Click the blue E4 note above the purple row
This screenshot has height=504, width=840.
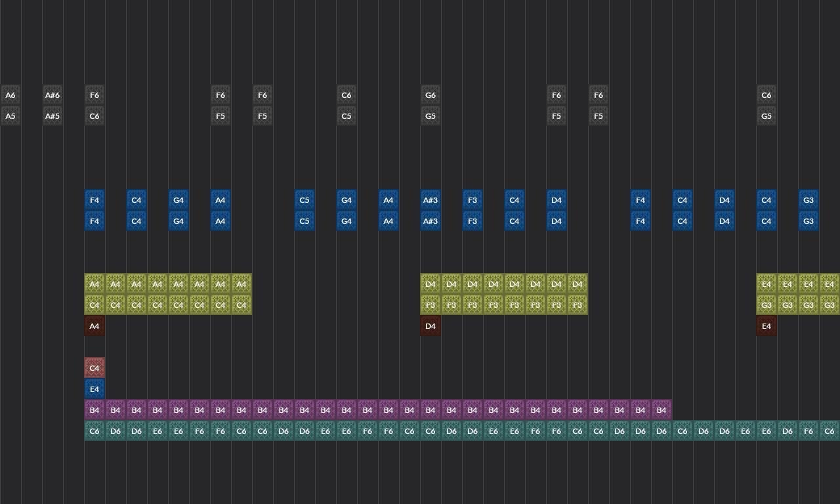click(x=94, y=388)
